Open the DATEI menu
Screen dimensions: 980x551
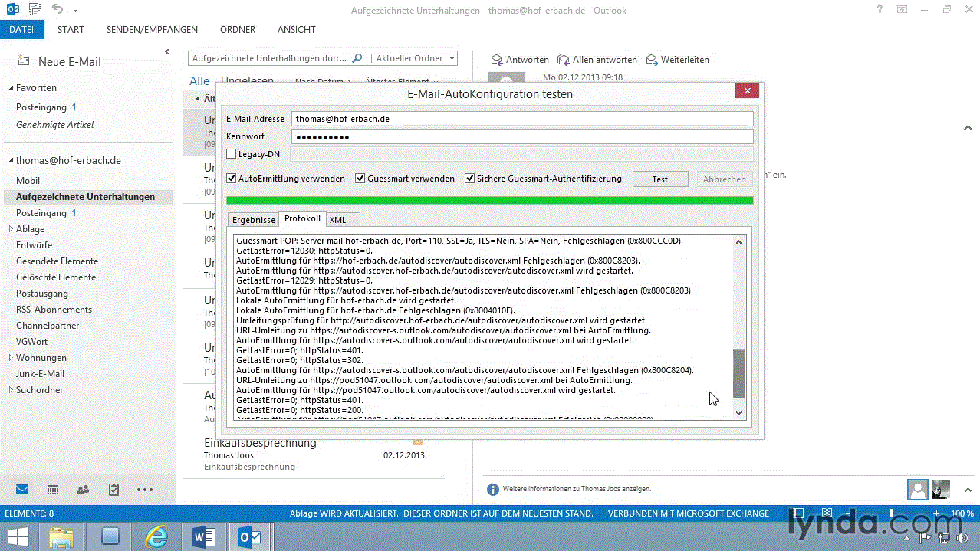point(22,30)
